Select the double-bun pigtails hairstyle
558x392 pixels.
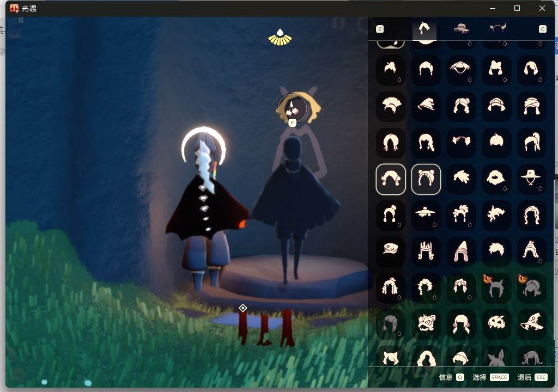tap(460, 106)
